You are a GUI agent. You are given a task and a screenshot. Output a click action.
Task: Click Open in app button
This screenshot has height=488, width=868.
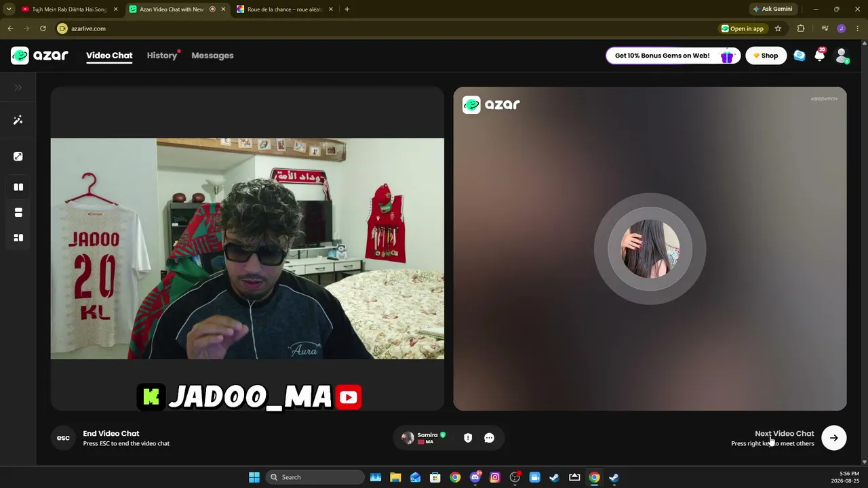click(743, 28)
